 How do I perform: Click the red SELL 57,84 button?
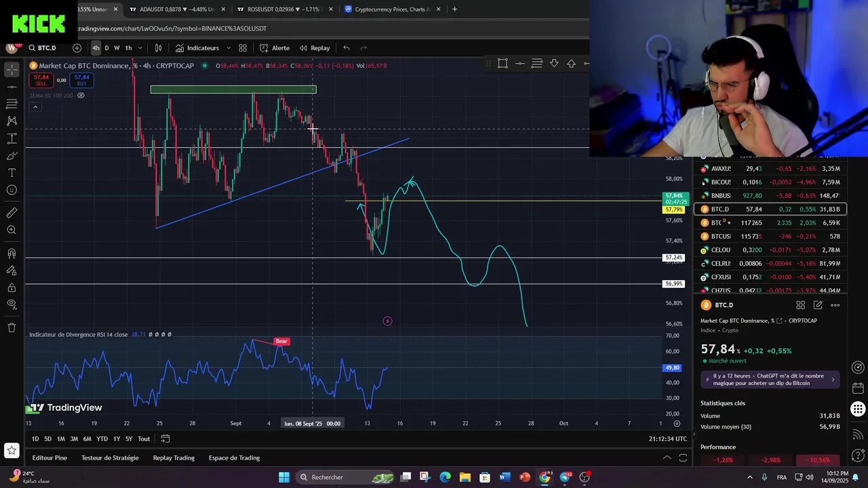[x=41, y=80]
